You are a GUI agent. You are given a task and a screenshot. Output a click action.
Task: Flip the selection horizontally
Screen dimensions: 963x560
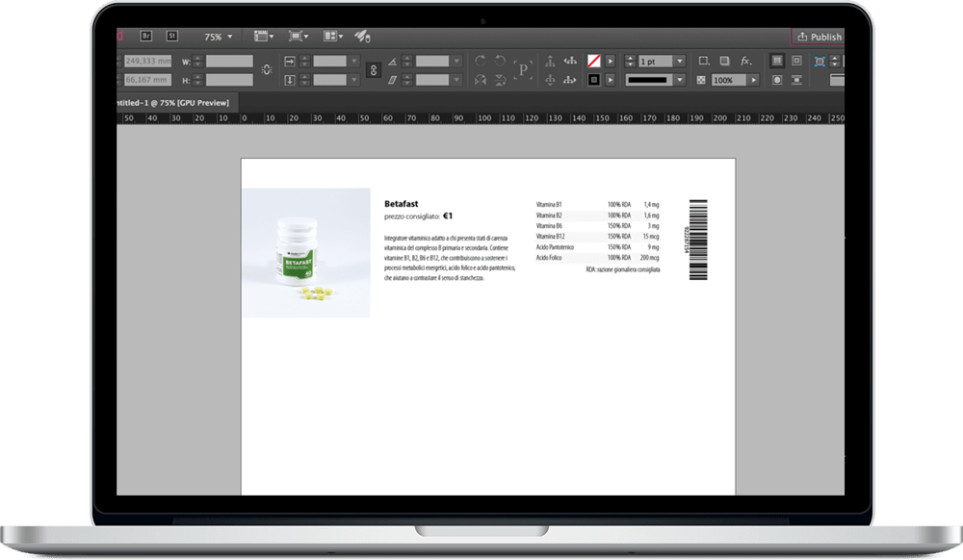pos(481,80)
